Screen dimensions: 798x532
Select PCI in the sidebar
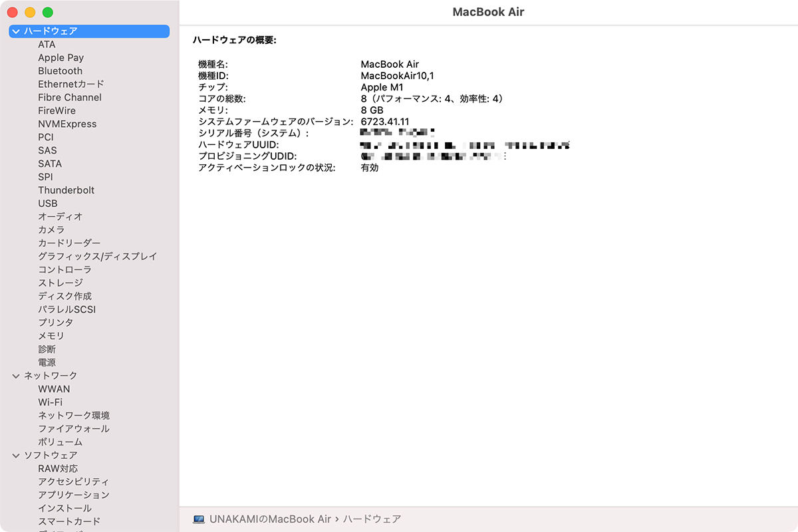46,137
